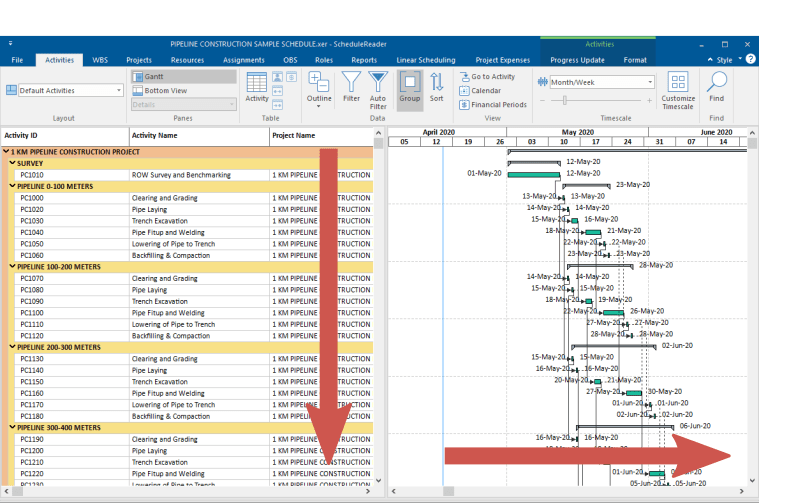Click the Project Name column header
Viewport: 785px width, 503px height.
tap(321, 136)
